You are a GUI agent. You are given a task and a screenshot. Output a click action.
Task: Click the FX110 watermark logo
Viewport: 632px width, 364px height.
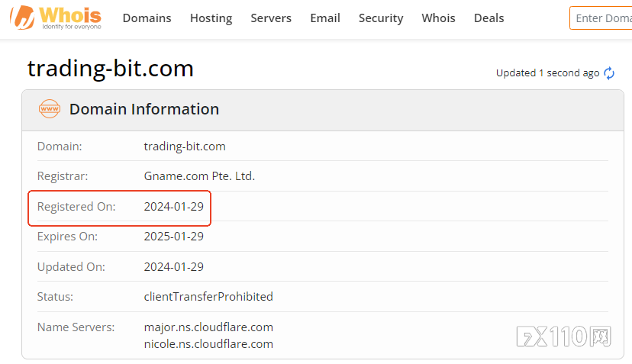[563, 337]
